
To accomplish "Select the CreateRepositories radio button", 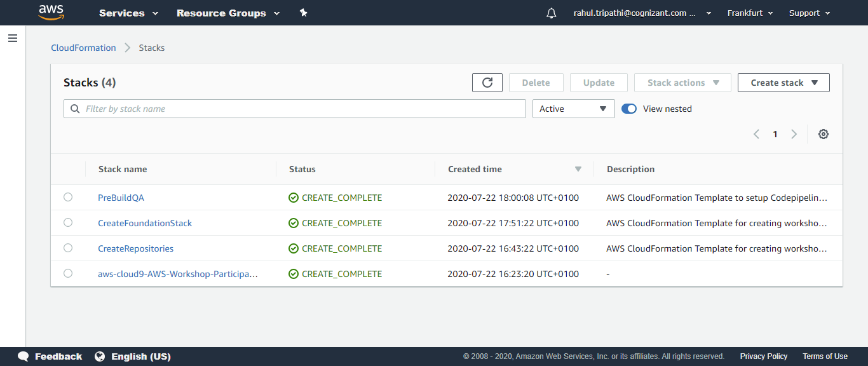I will 68,248.
